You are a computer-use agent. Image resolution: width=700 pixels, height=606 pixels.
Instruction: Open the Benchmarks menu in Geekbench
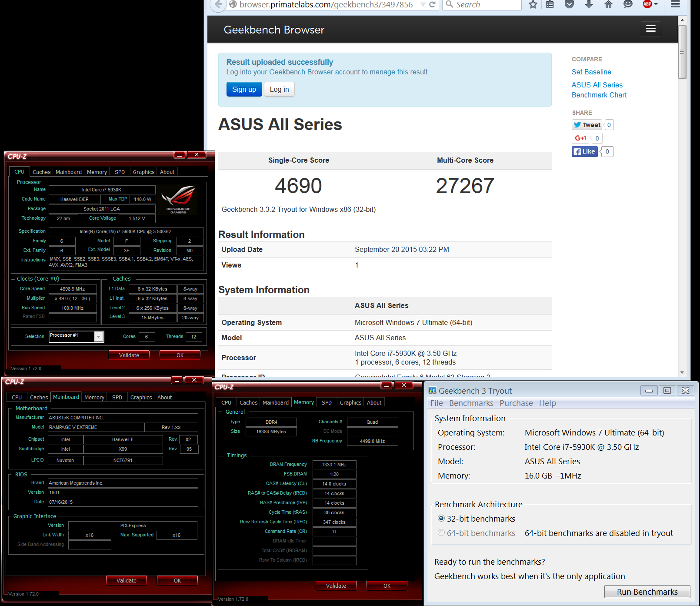(471, 403)
